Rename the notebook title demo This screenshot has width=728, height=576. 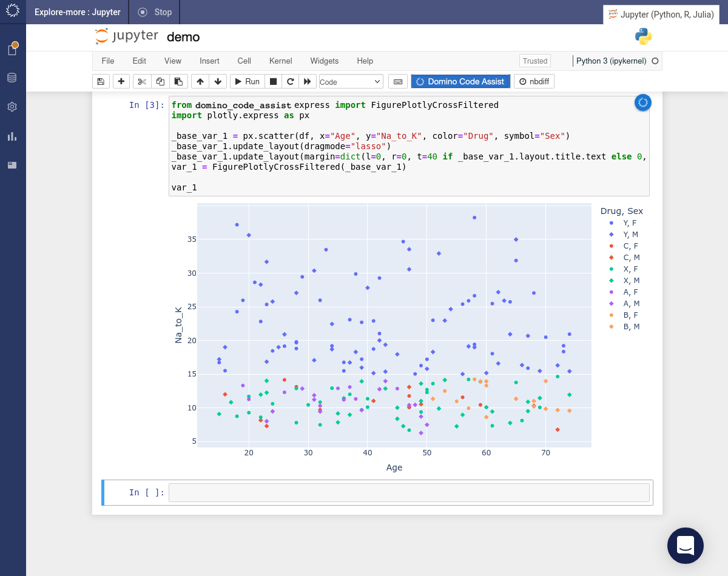(x=183, y=37)
